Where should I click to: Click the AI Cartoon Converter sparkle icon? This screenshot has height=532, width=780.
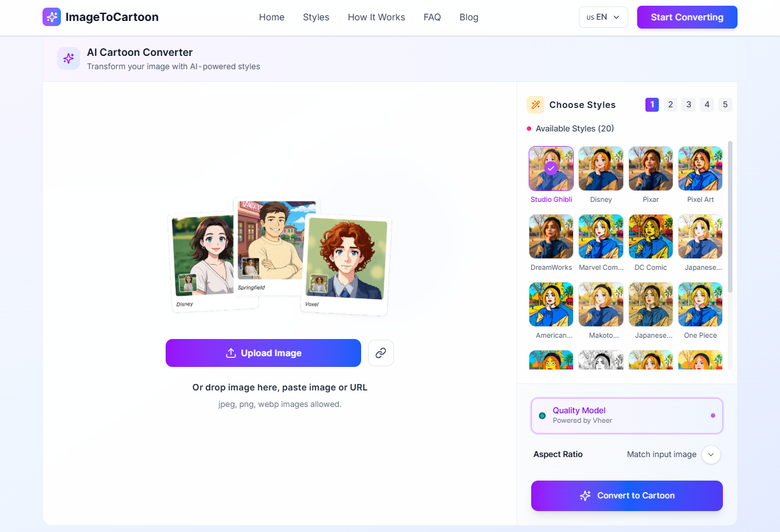[x=69, y=58]
